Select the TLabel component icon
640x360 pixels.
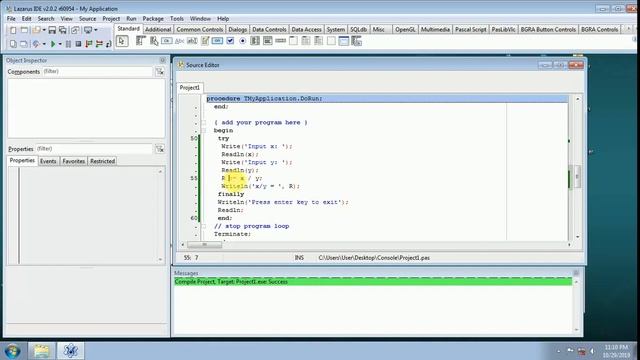pos(180,41)
